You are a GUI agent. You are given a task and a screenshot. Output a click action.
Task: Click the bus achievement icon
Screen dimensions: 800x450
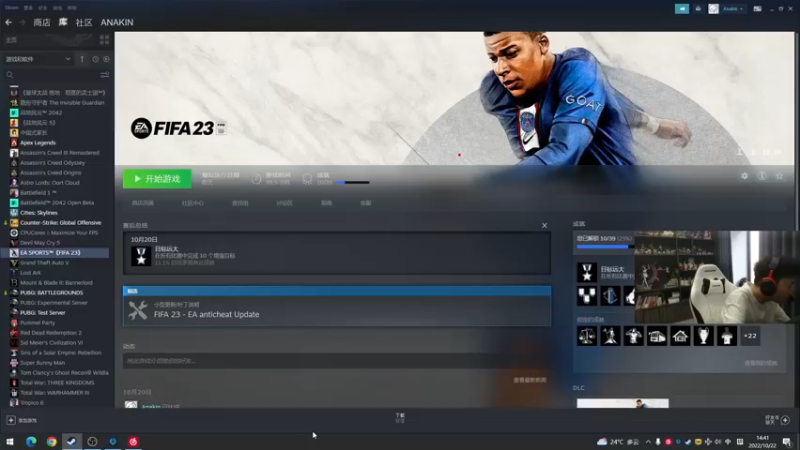[x=657, y=336]
